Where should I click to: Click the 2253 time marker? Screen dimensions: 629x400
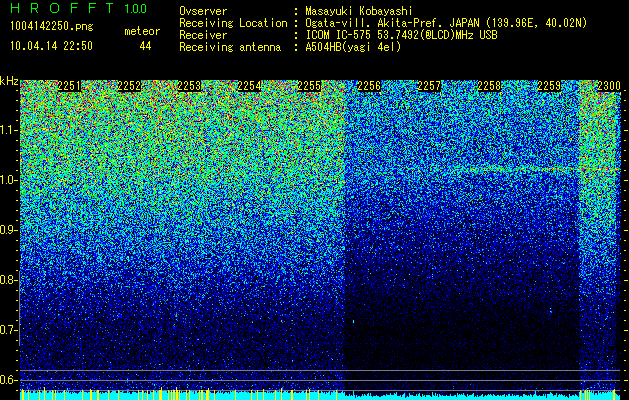189,86
